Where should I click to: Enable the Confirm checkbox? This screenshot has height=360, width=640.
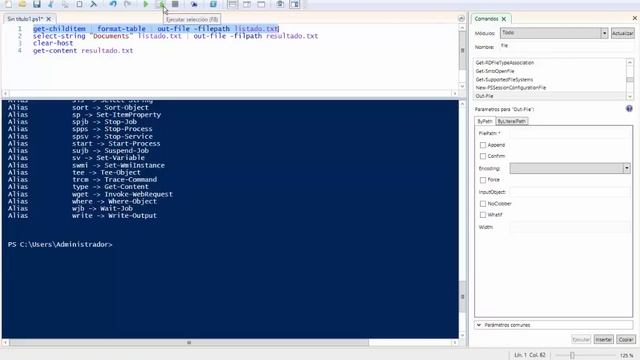pos(483,156)
